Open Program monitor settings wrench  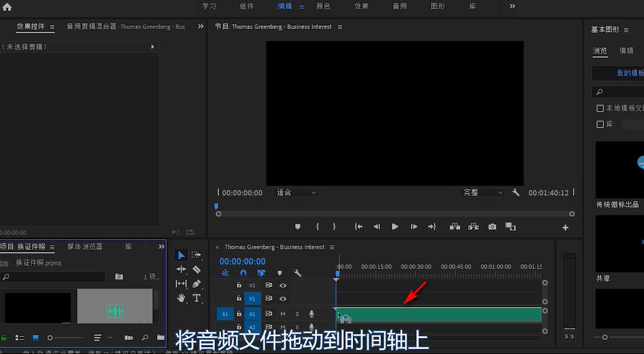(515, 192)
